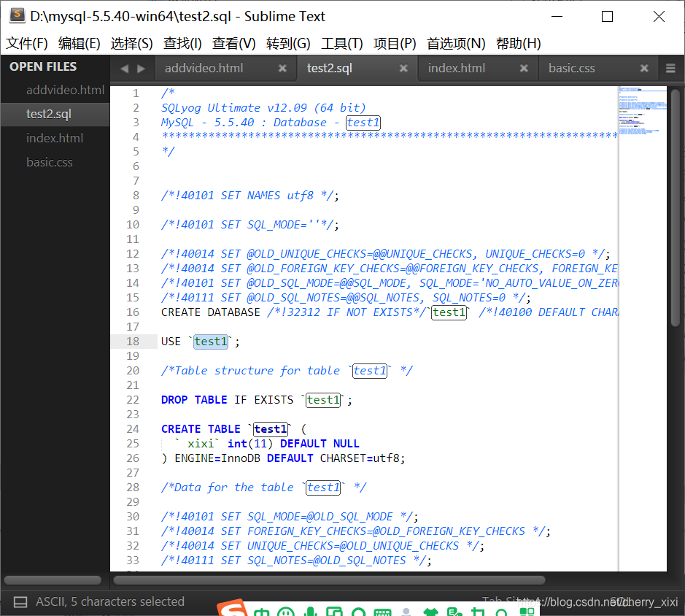This screenshot has width=685, height=616.
Task: Open the 项目(P) menu
Action: (395, 43)
